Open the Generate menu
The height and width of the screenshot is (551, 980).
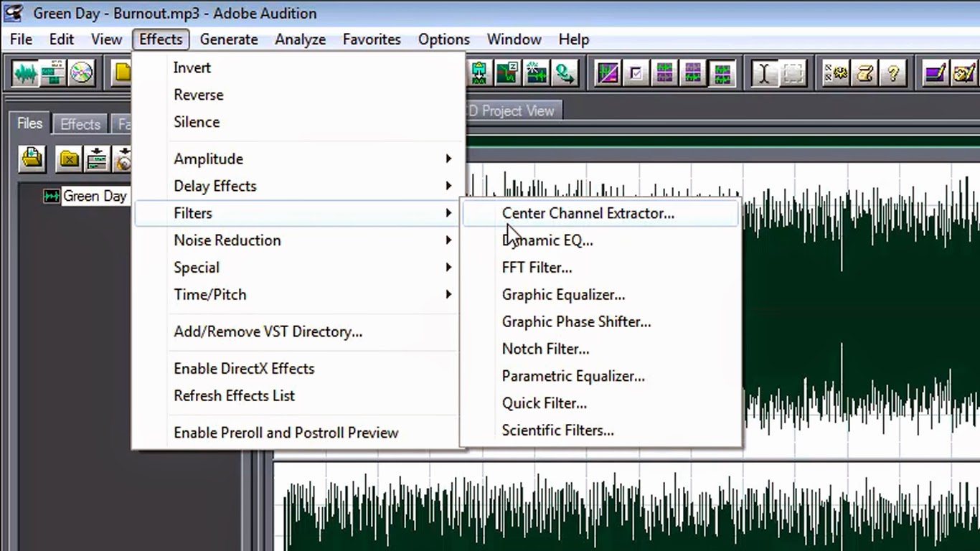click(x=229, y=39)
